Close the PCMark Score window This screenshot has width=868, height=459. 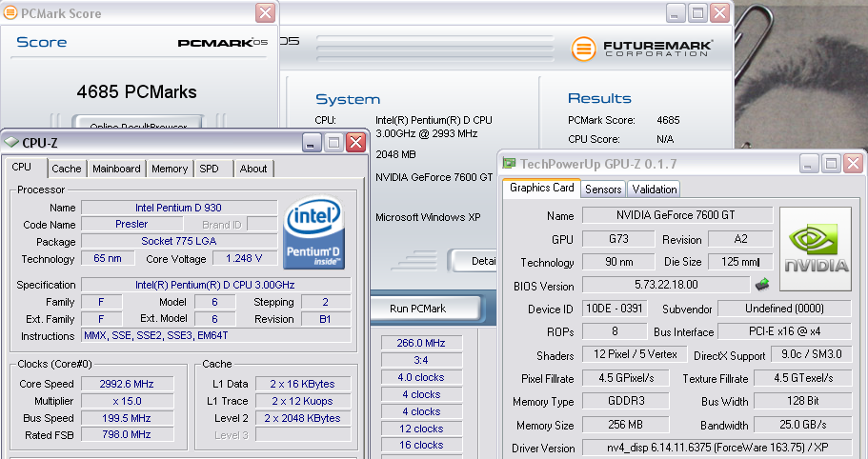pyautogui.click(x=265, y=12)
